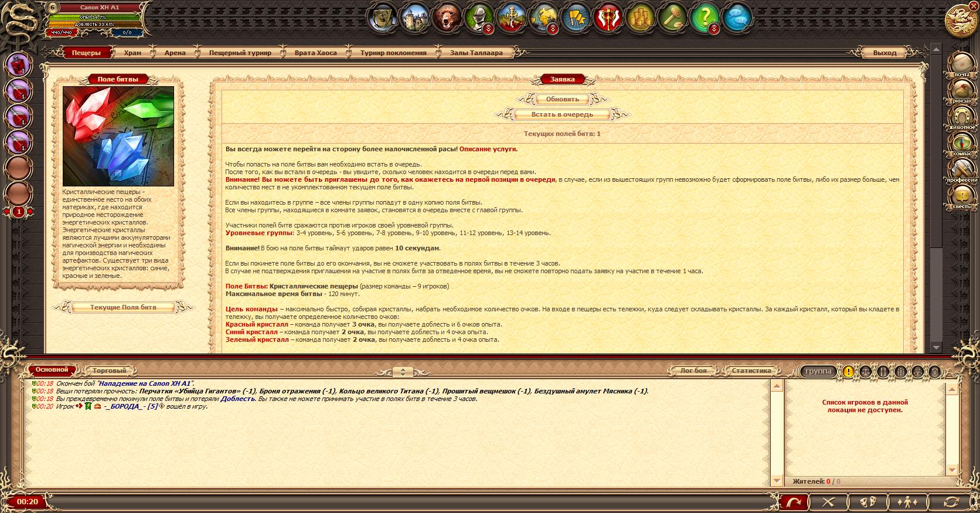This screenshot has height=513, width=980.
Task: Open the bear head icon in top bar
Action: coord(447,18)
